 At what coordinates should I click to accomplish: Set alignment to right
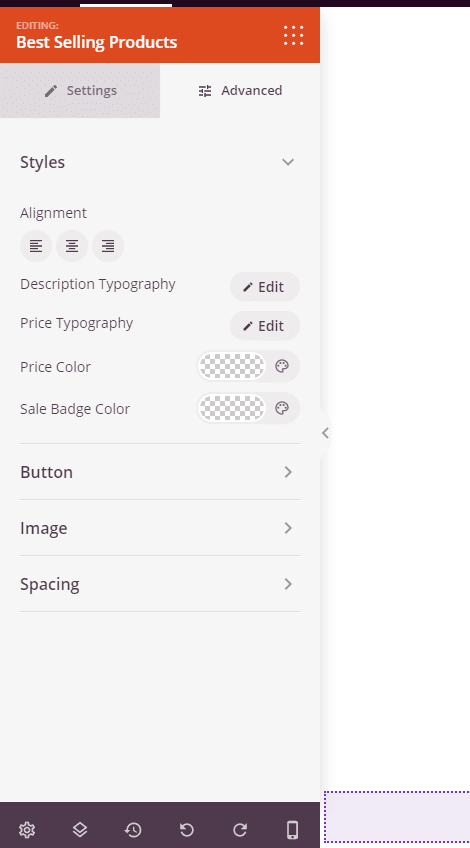(x=108, y=246)
